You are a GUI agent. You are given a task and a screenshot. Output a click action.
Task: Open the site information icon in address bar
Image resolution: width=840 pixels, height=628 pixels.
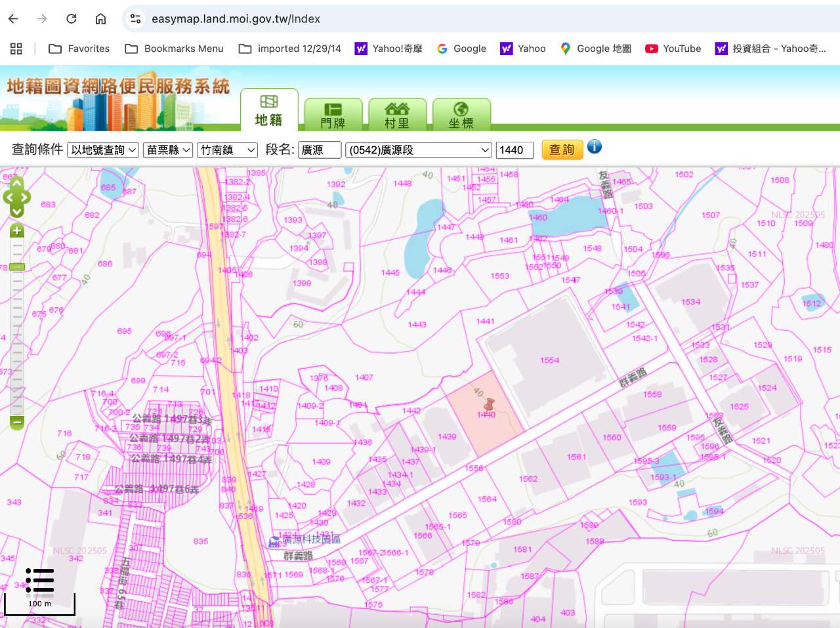click(136, 19)
